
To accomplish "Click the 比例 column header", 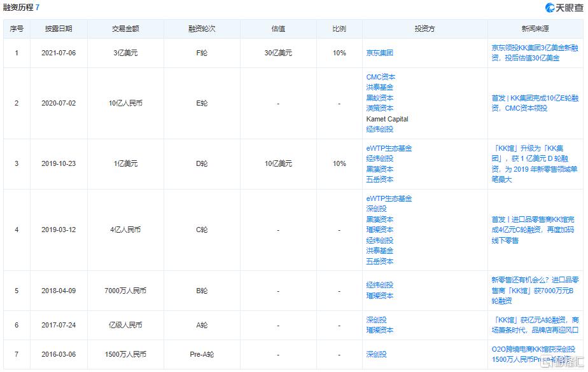I will click(339, 29).
